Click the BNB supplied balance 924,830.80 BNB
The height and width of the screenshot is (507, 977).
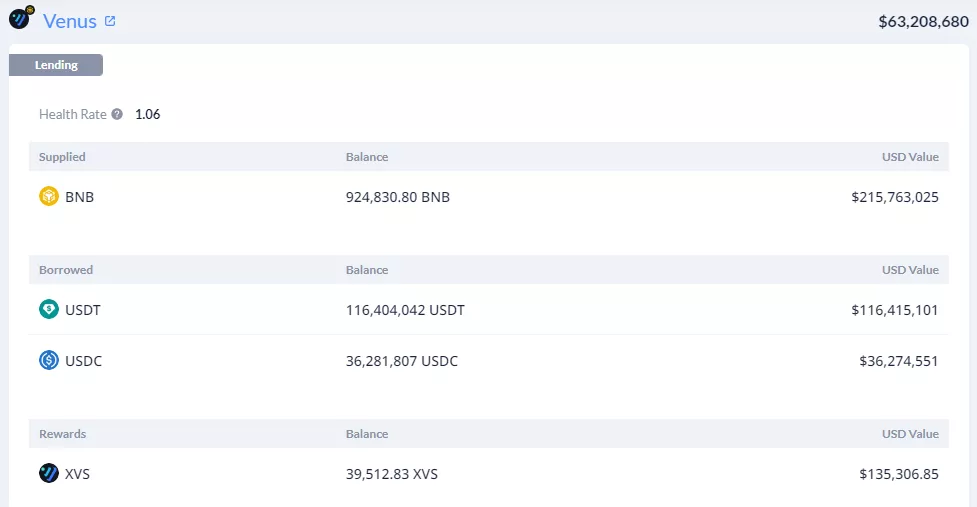pyautogui.click(x=398, y=197)
